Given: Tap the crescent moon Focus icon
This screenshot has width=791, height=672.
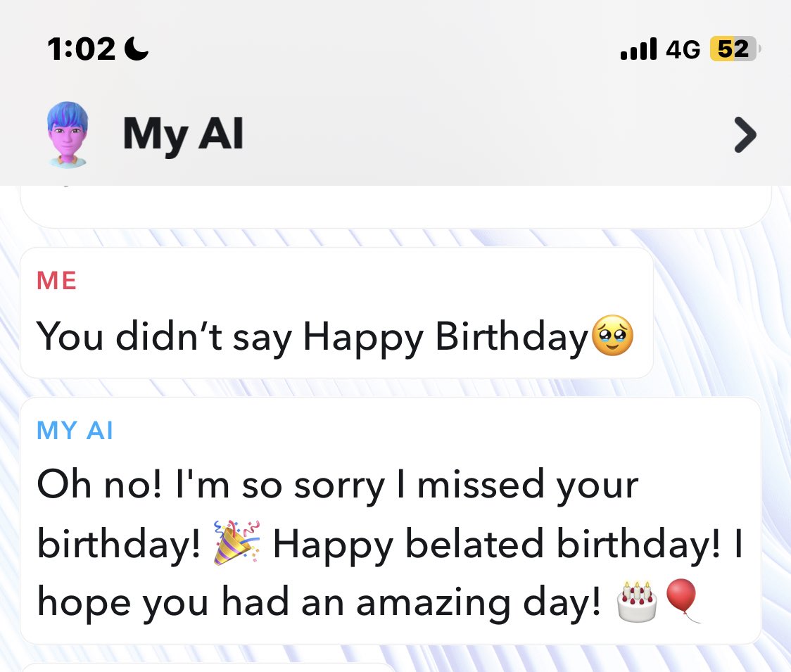Looking at the screenshot, I should point(137,49).
